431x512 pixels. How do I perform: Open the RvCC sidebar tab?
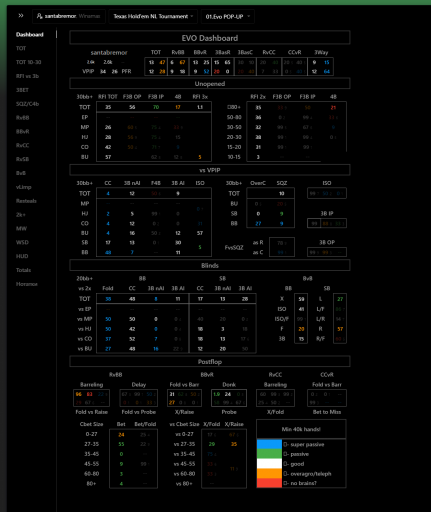pyautogui.click(x=22, y=145)
